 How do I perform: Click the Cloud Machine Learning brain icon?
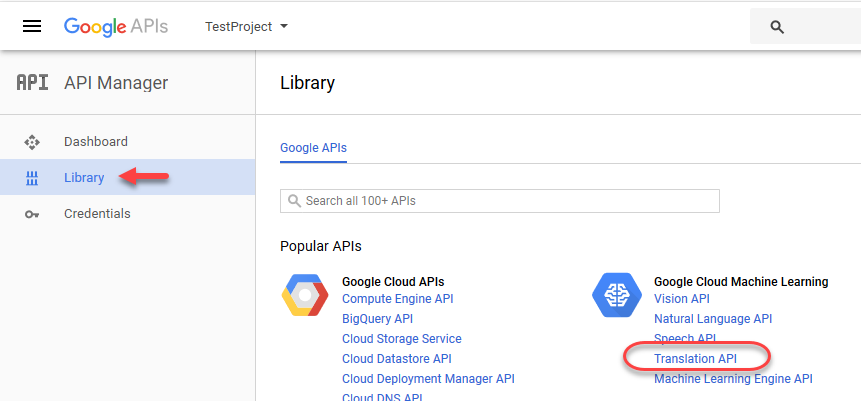pos(615,295)
